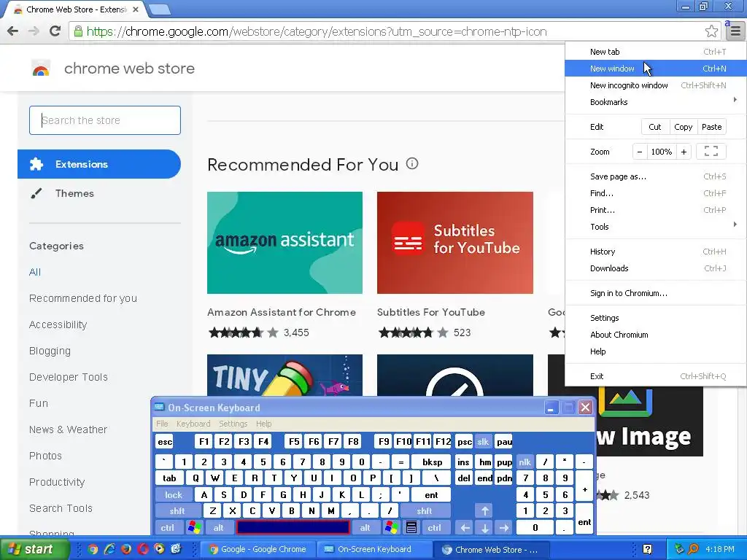The image size is (747, 560).
Task: Click the chrome web store rainbow logo
Action: pos(41,69)
